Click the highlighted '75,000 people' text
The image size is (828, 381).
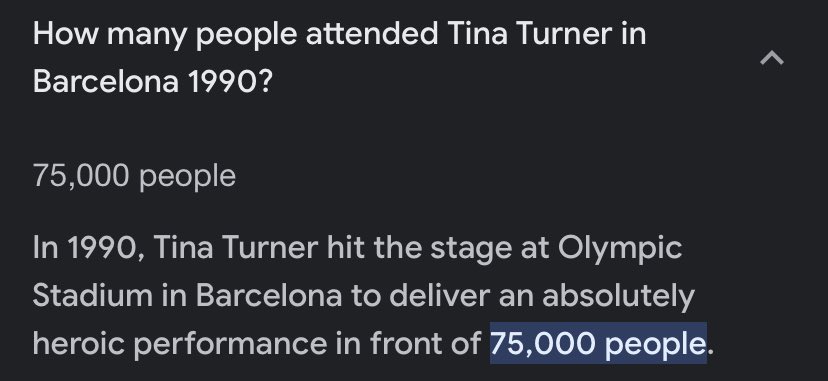click(x=598, y=344)
